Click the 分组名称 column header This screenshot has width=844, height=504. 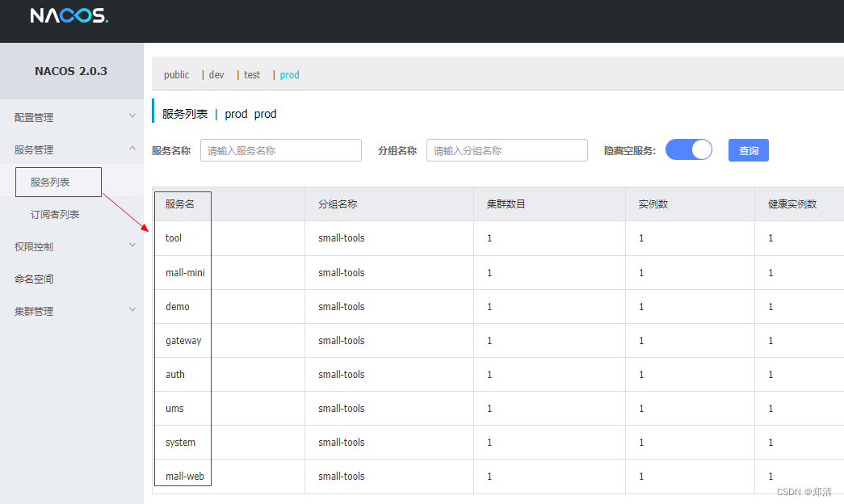[x=338, y=204]
